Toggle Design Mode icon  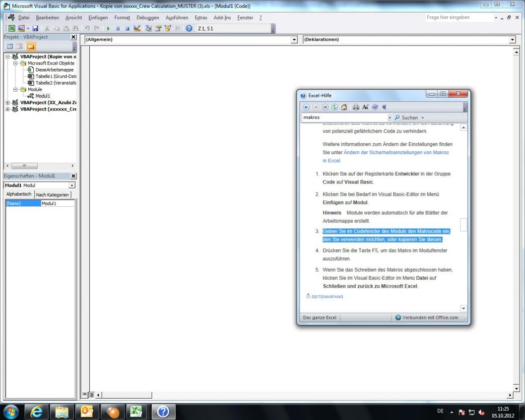[136, 28]
